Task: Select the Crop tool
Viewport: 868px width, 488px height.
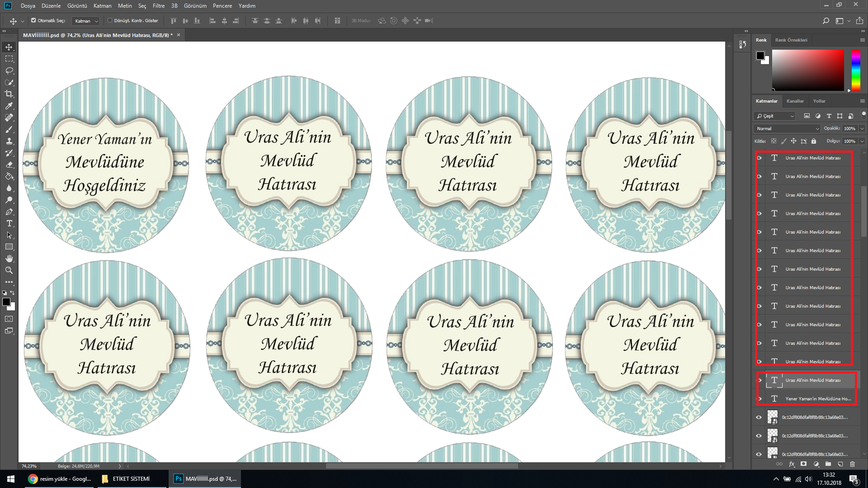Action: 9,94
